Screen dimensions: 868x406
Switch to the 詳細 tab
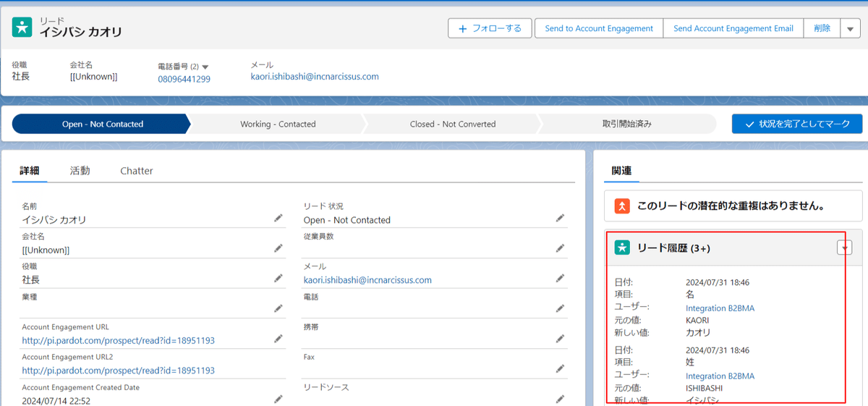[x=30, y=171]
